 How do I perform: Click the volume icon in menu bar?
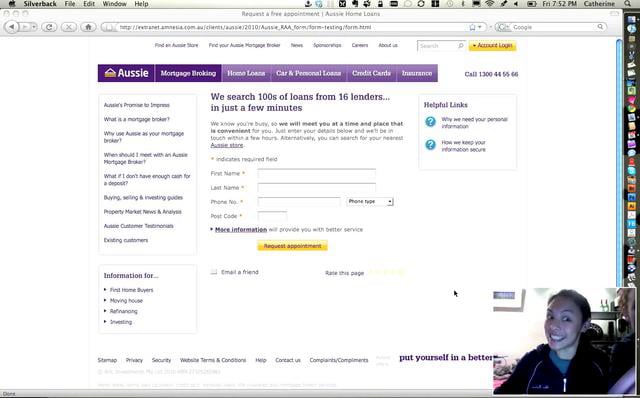(x=516, y=4)
